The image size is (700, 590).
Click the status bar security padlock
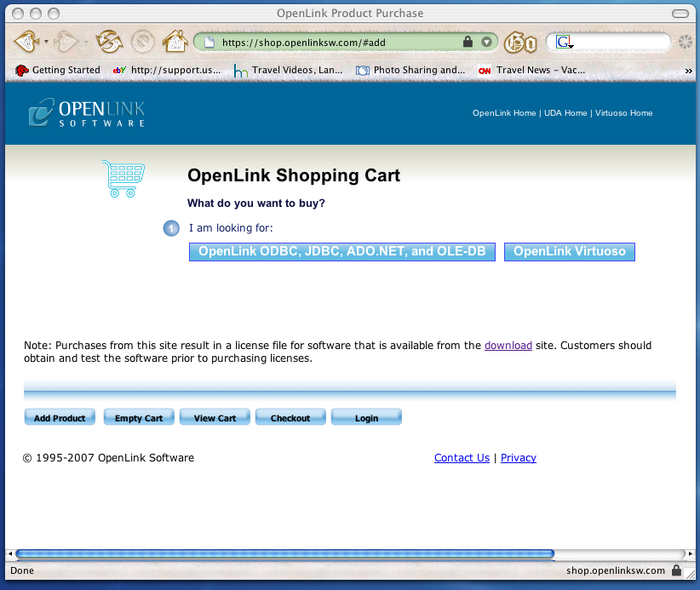tap(676, 570)
